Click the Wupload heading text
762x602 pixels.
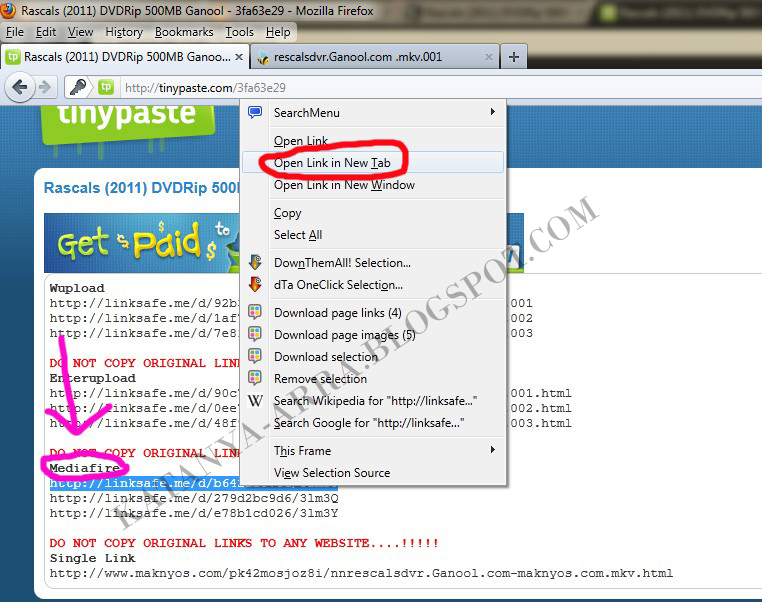click(77, 288)
